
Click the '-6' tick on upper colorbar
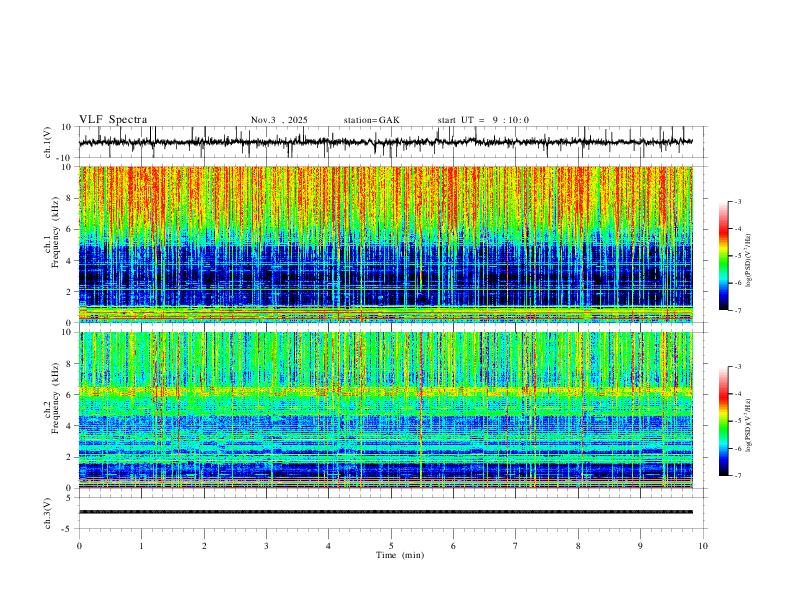point(738,283)
